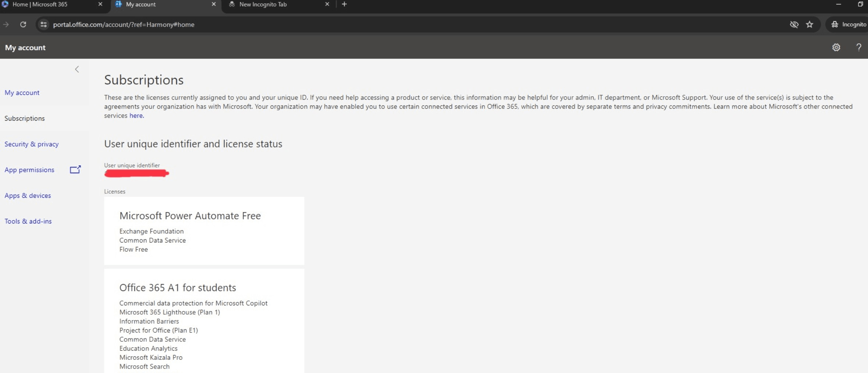Select the Flow Free license entry
This screenshot has height=373, width=868.
[134, 249]
